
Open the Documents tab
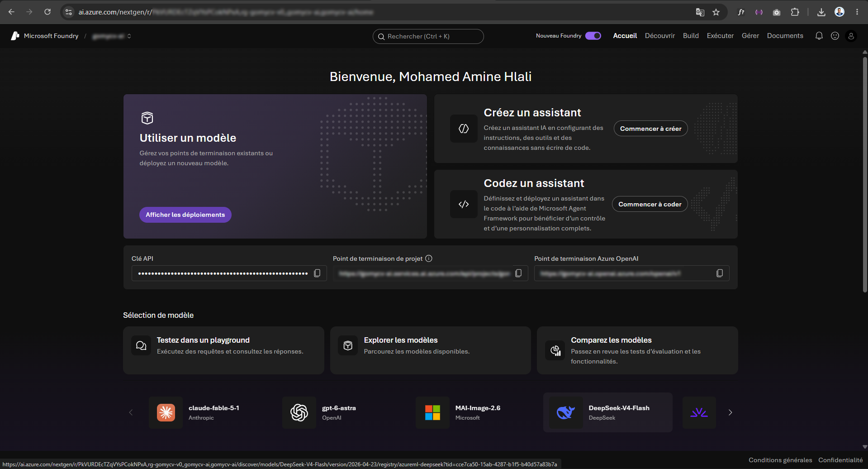785,36
